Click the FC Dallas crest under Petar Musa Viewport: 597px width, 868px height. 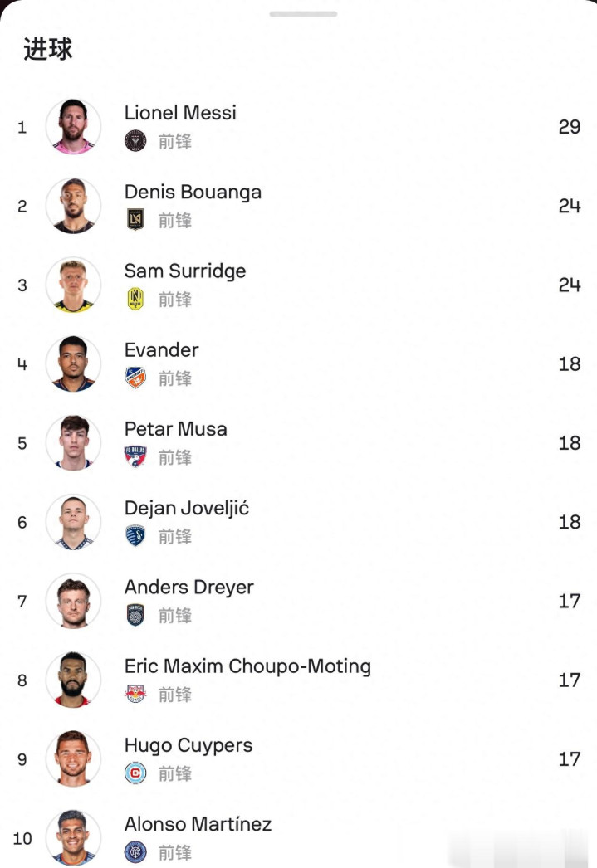pos(135,456)
